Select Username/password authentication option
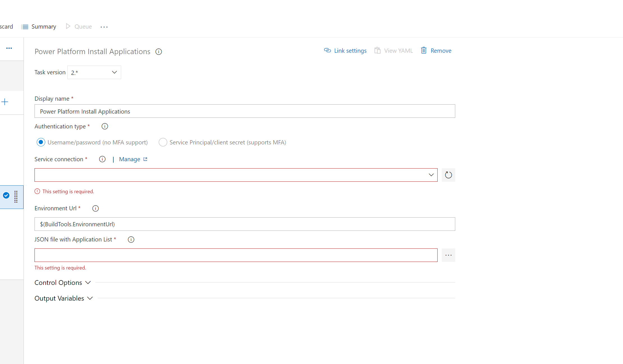Image resolution: width=623 pixels, height=364 pixels. click(x=41, y=142)
